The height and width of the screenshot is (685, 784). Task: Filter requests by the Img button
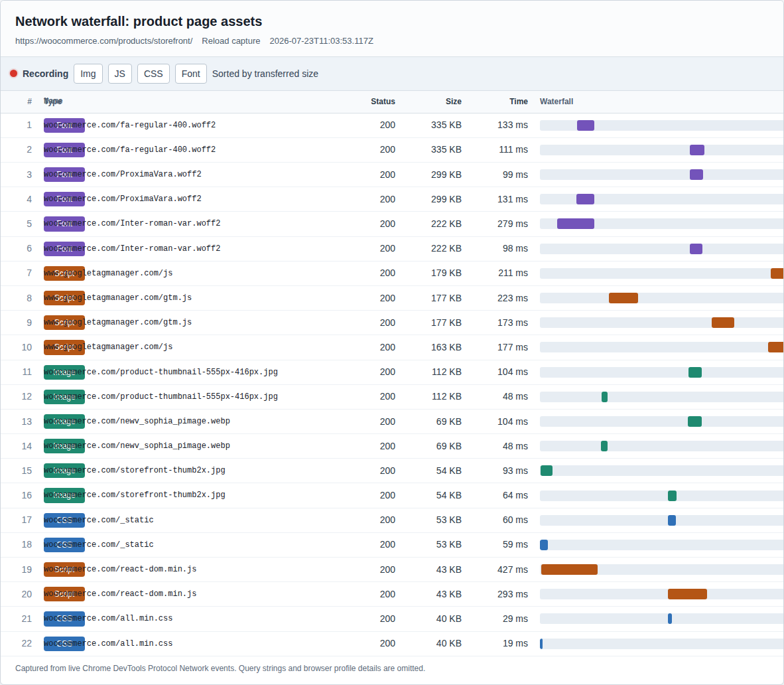88,74
